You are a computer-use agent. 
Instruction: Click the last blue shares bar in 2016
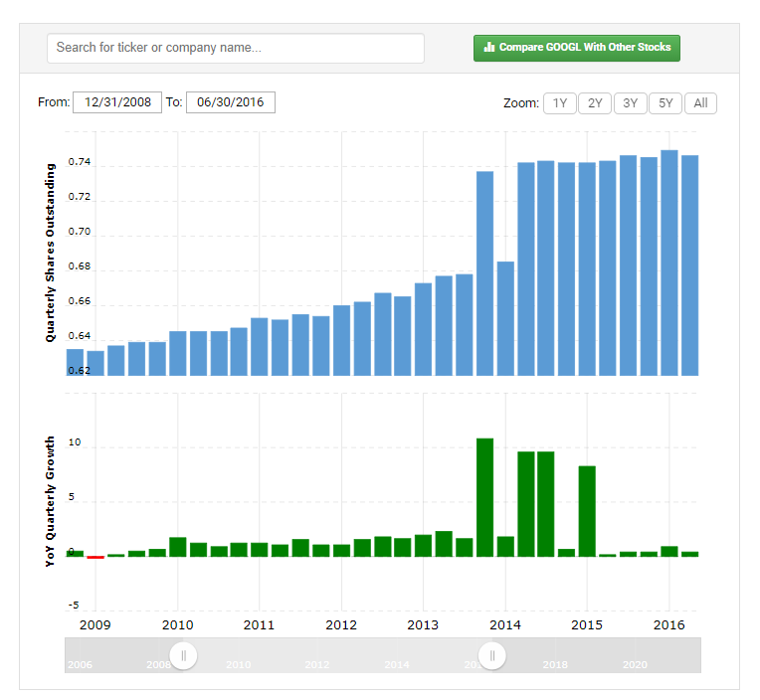click(x=689, y=265)
